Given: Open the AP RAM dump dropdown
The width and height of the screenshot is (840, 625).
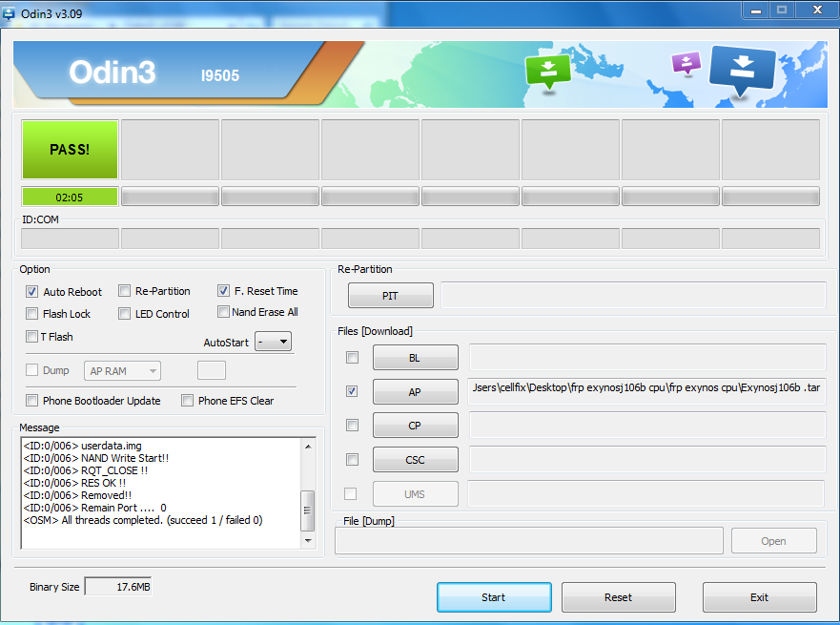Looking at the screenshot, I should pos(122,371).
